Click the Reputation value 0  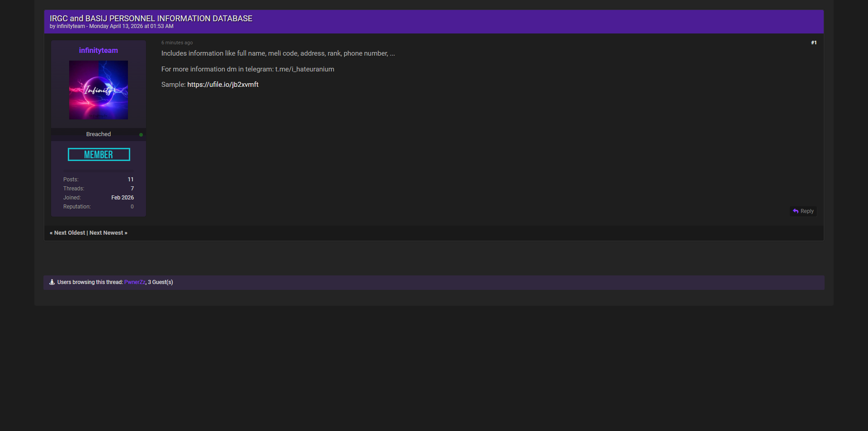(132, 207)
